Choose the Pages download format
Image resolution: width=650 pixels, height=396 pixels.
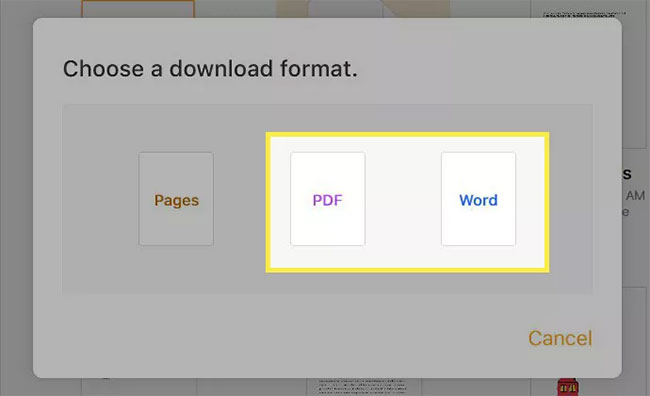point(176,199)
